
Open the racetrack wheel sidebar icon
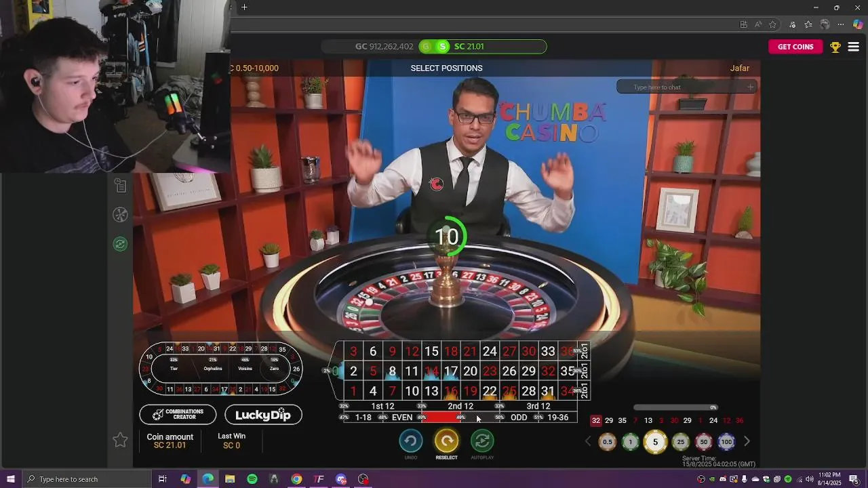[120, 215]
